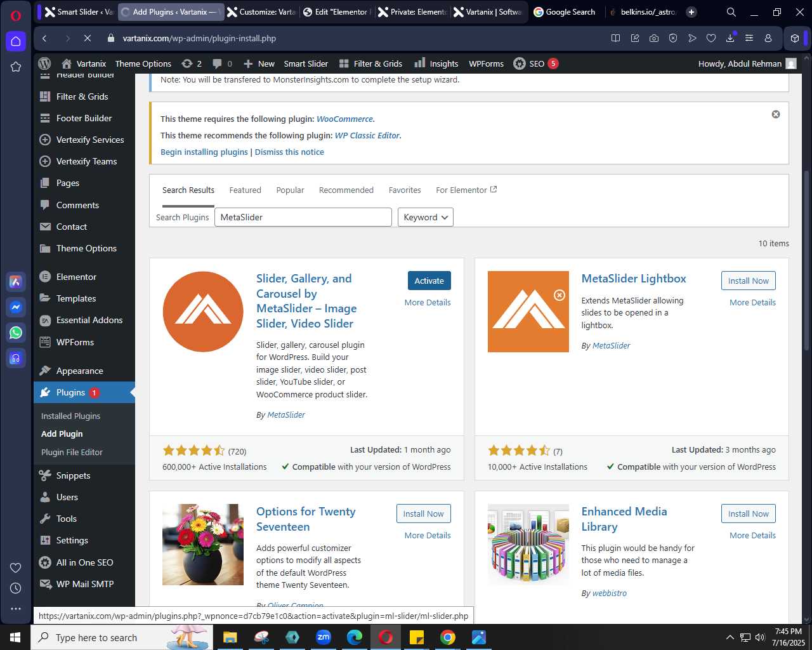Switch to the Featured tab
Screen dimensions: 812x650
[245, 190]
